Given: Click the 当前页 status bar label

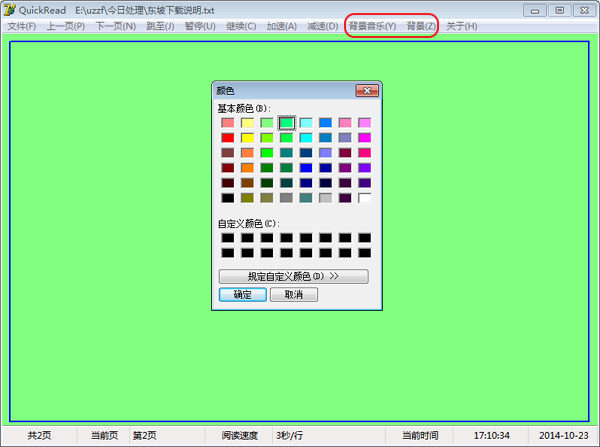Looking at the screenshot, I should coord(104,436).
